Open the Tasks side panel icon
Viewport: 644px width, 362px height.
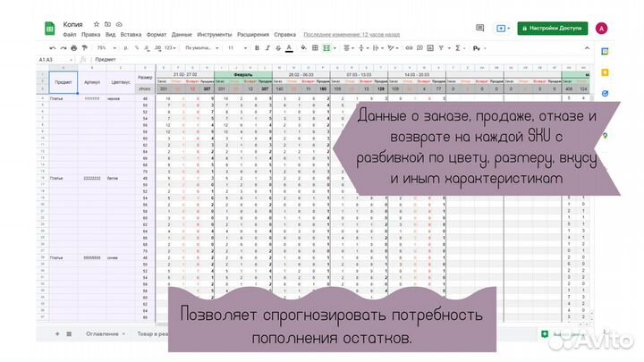[605, 94]
